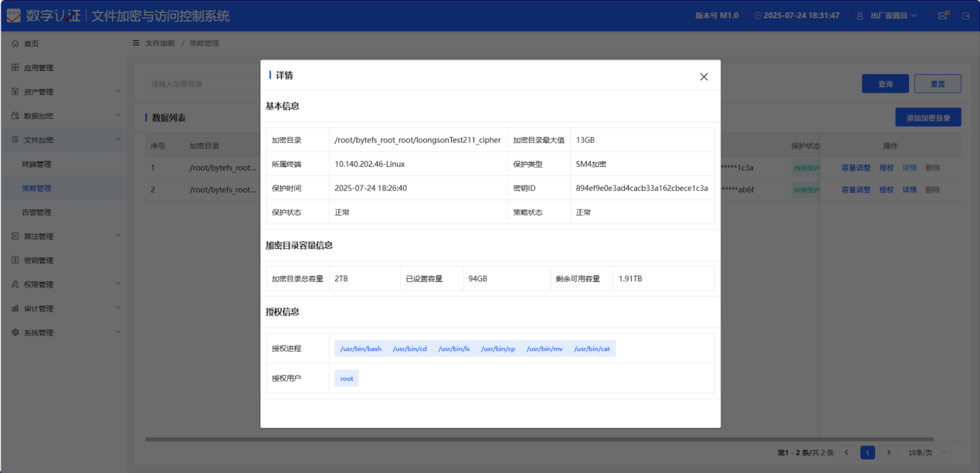This screenshot has height=473, width=980.
Task: Expand the 资产管理 submenu chevron
Action: [118, 91]
